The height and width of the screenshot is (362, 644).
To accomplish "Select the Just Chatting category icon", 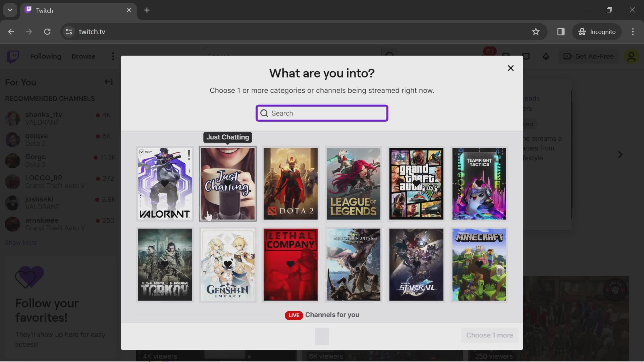I will pos(227,183).
